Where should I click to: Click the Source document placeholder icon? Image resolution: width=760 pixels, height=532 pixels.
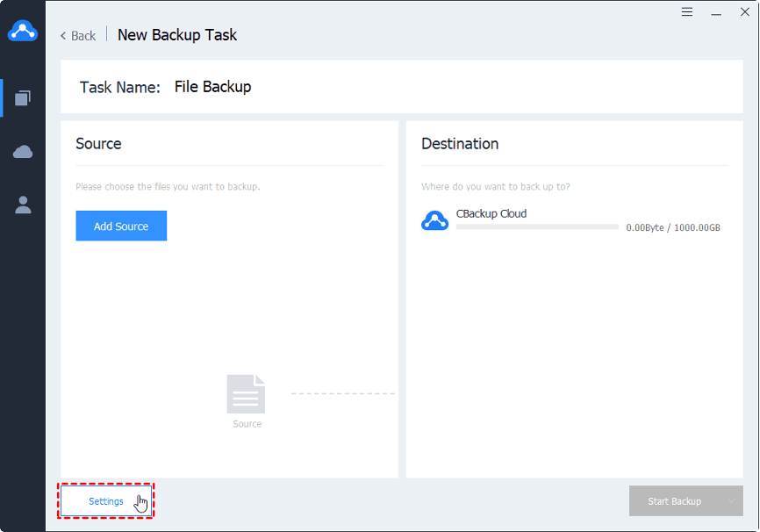coord(246,395)
